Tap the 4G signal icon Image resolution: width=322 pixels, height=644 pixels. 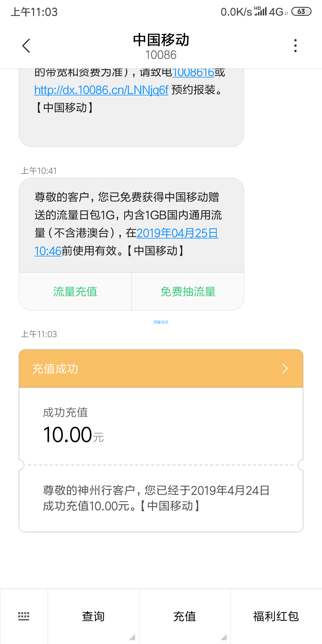(276, 12)
